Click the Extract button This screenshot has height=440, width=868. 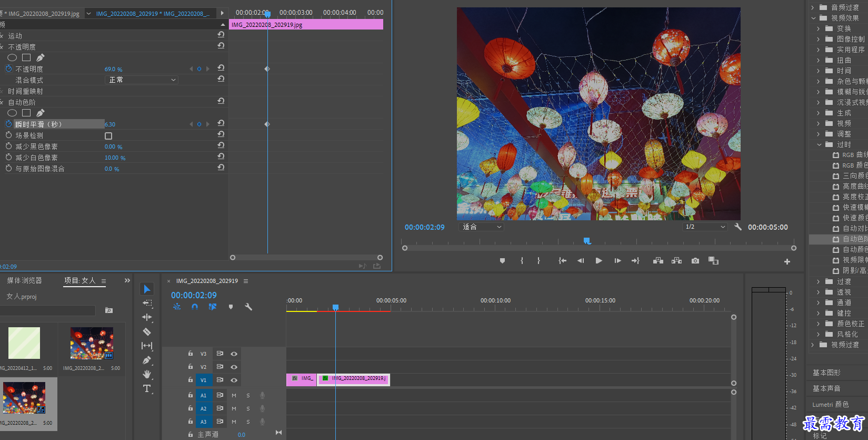point(677,261)
